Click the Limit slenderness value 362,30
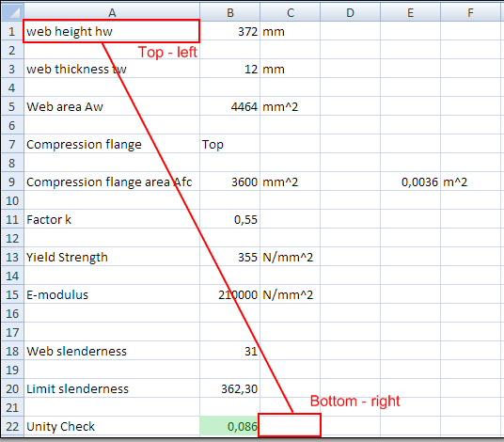Screen dimensions: 504x442 point(229,388)
